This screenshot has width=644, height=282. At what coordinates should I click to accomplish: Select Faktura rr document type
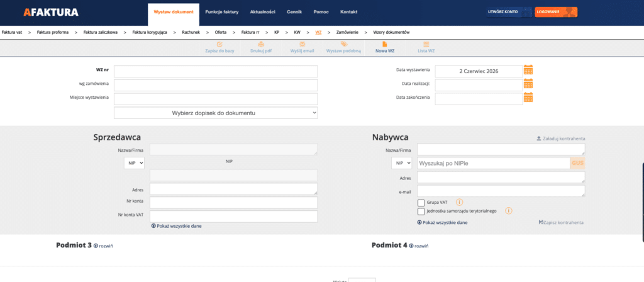pyautogui.click(x=250, y=32)
